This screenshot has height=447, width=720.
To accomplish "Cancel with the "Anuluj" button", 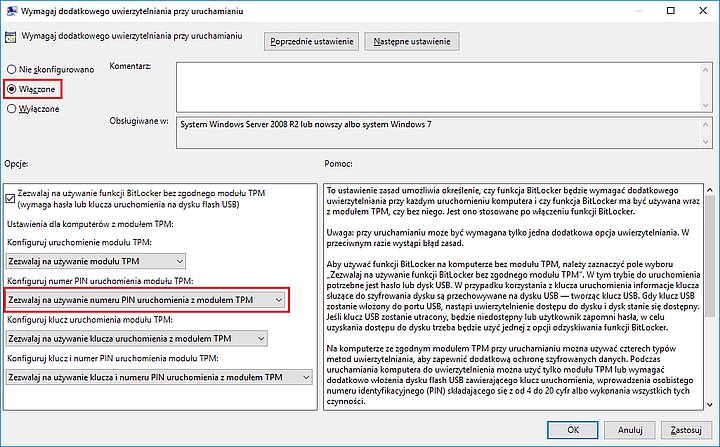I will (x=629, y=429).
